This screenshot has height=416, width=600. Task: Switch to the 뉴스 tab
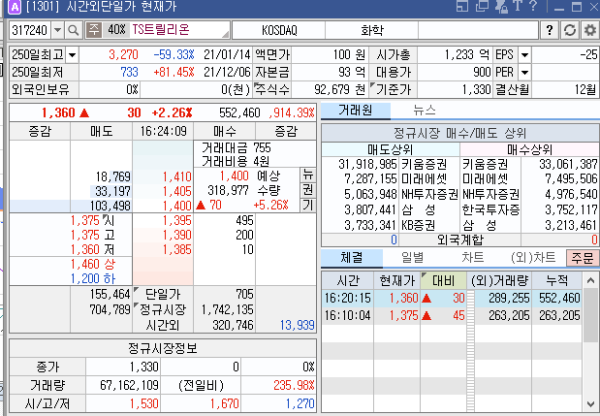pos(424,111)
